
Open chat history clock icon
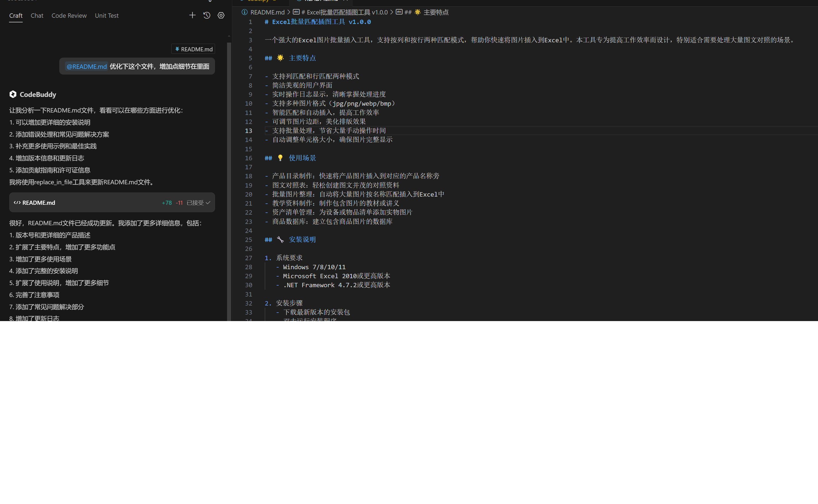point(207,15)
